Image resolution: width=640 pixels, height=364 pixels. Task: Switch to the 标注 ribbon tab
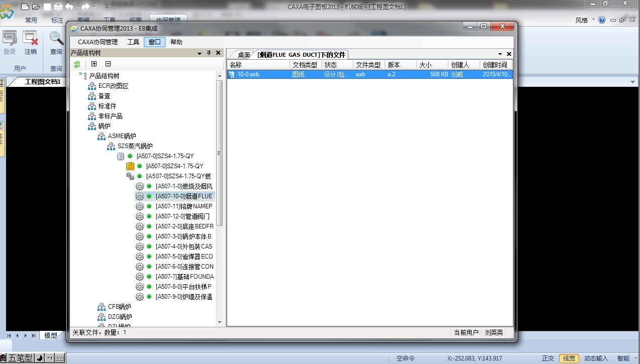(57, 20)
